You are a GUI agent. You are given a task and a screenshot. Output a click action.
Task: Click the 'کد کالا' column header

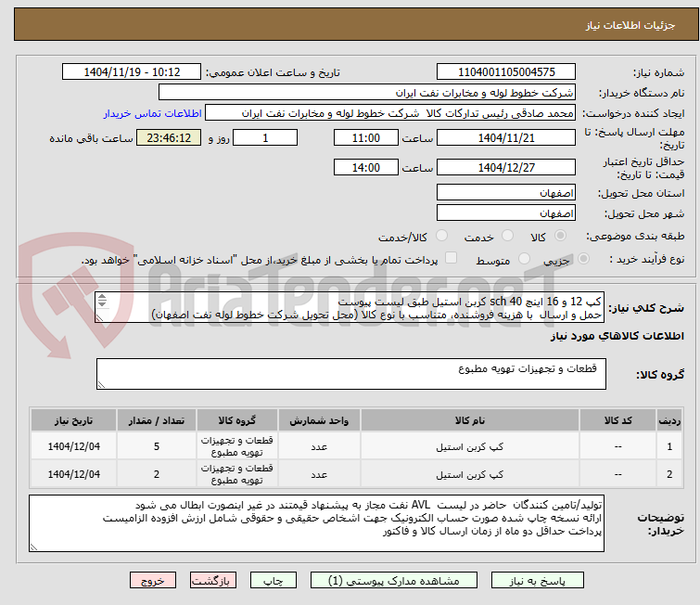coord(617,420)
